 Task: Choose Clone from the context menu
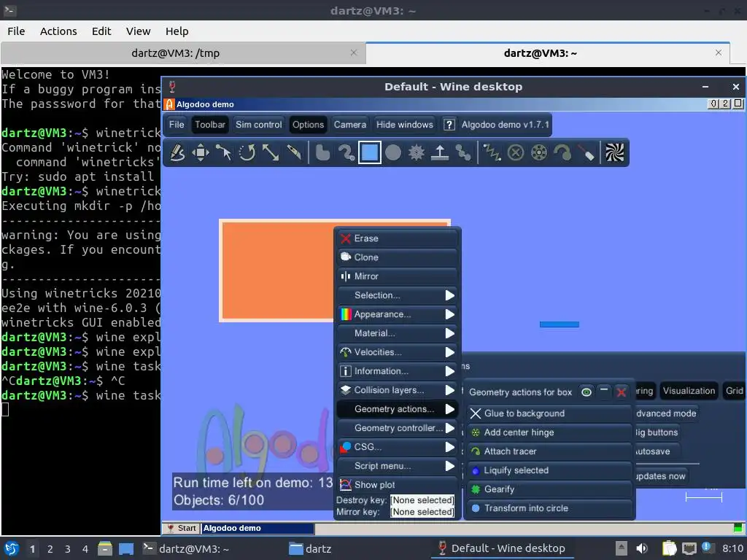coord(398,257)
